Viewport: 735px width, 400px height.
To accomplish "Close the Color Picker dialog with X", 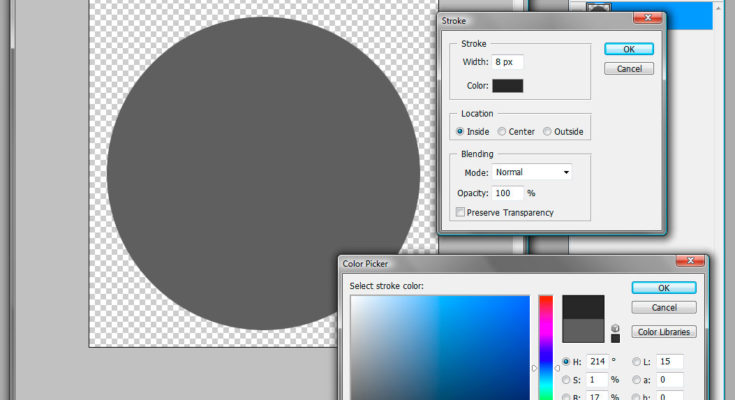I will (690, 260).
